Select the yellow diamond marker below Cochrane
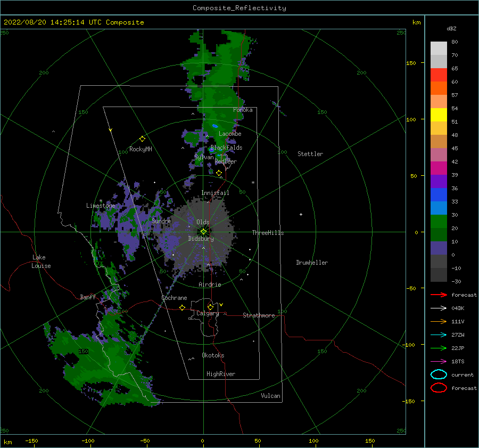 point(182,307)
